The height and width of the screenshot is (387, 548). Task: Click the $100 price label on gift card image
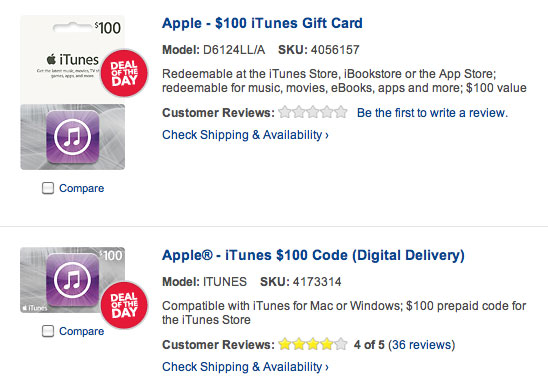(x=108, y=28)
